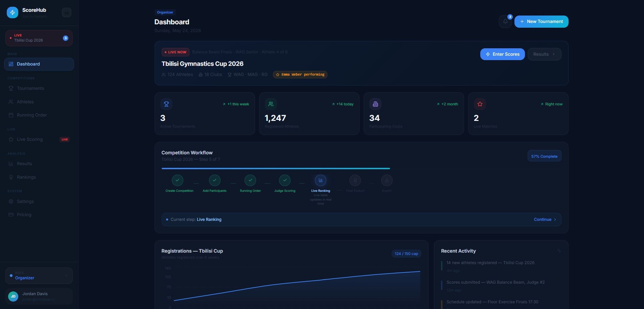This screenshot has height=309, width=644.
Task: Open the Organizer role dropdown
Action: tap(39, 276)
